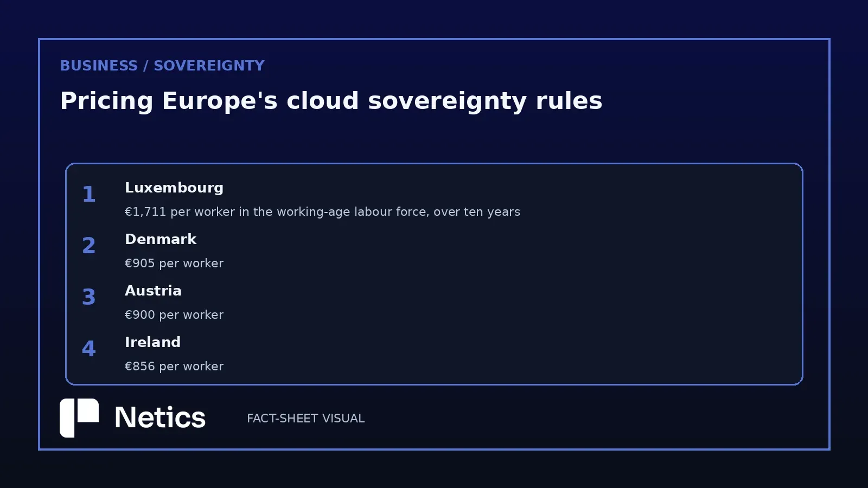Select the Luxembourg entry title

174,188
